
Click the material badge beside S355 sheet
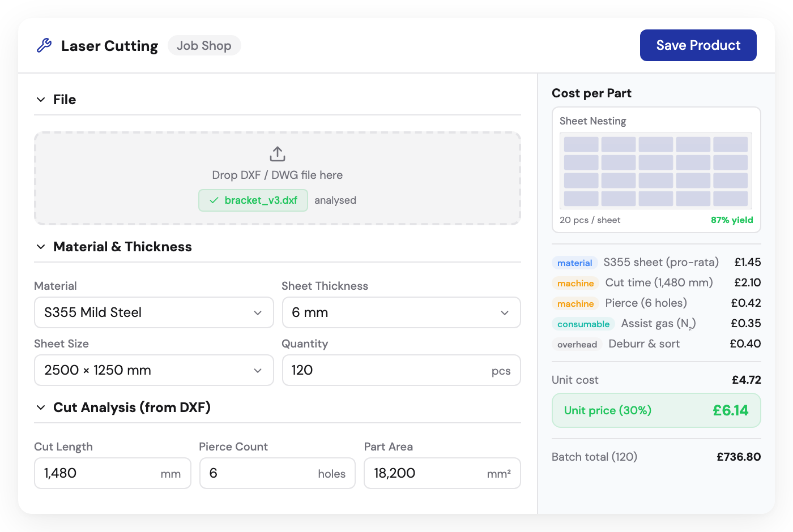point(575,263)
